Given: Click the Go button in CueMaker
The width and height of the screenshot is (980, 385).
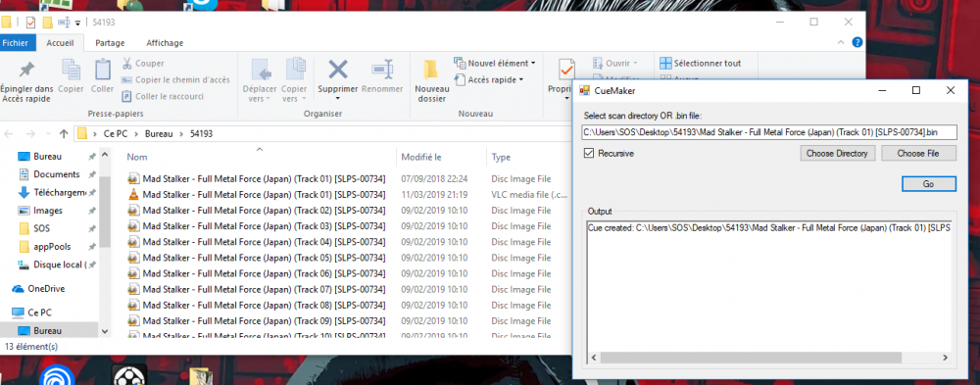Looking at the screenshot, I should pos(928,184).
